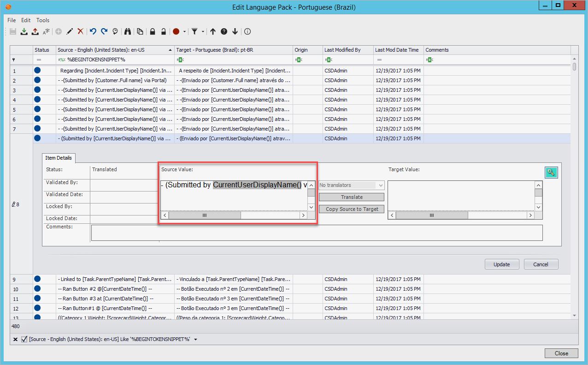Select row 10 Ran Button #2 source cell
The image size is (588, 365).
tap(115, 289)
